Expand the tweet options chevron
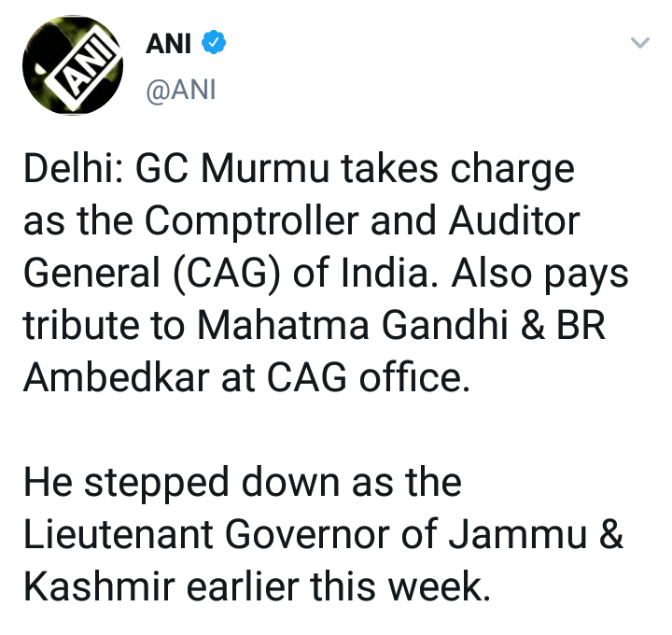Viewport: 672px width, 635px height. tap(640, 43)
